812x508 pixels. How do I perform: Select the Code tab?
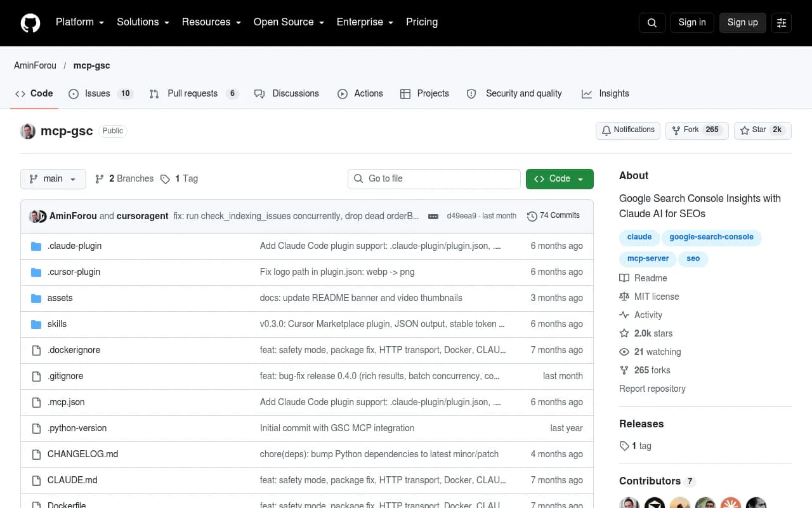tap(34, 93)
